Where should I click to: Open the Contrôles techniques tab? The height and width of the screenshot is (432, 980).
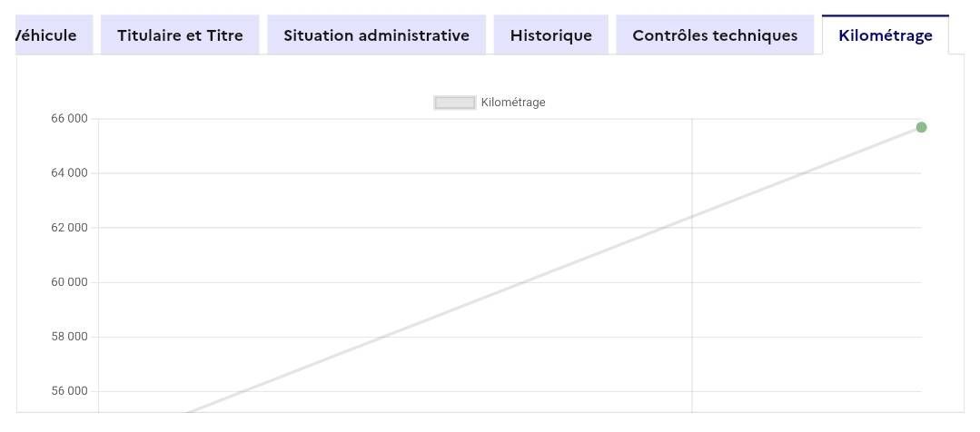pyautogui.click(x=715, y=35)
